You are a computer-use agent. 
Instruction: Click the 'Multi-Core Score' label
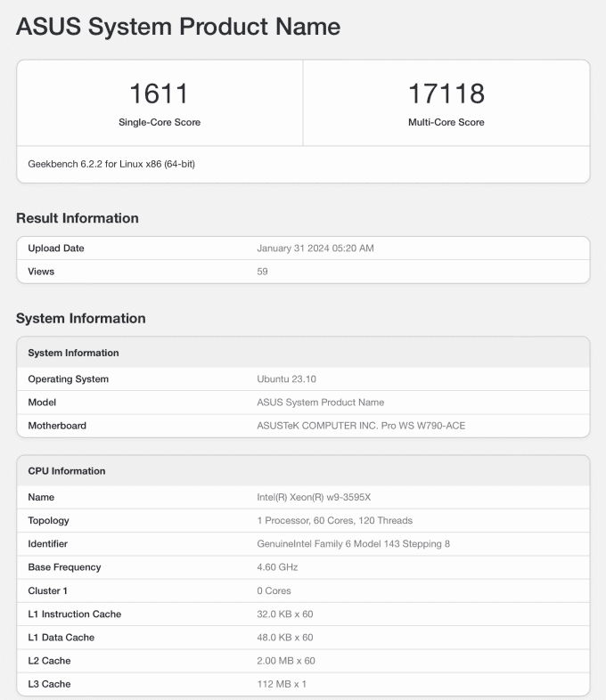(x=446, y=122)
